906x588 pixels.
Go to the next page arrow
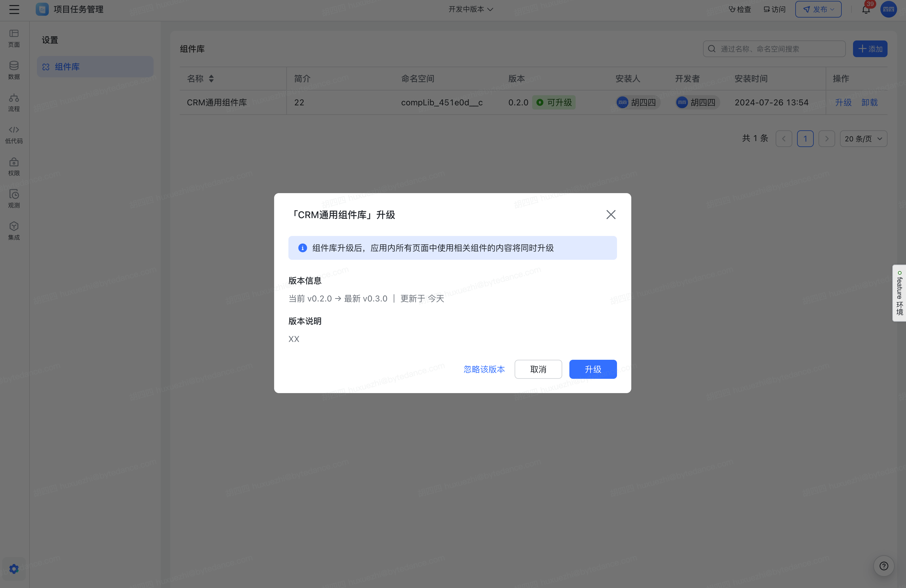click(x=827, y=139)
